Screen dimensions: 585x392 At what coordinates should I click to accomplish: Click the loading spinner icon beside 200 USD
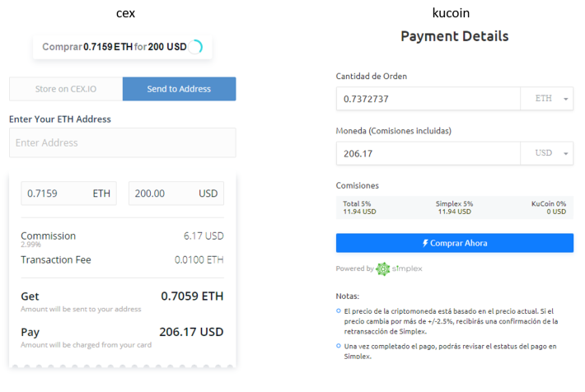pos(195,47)
